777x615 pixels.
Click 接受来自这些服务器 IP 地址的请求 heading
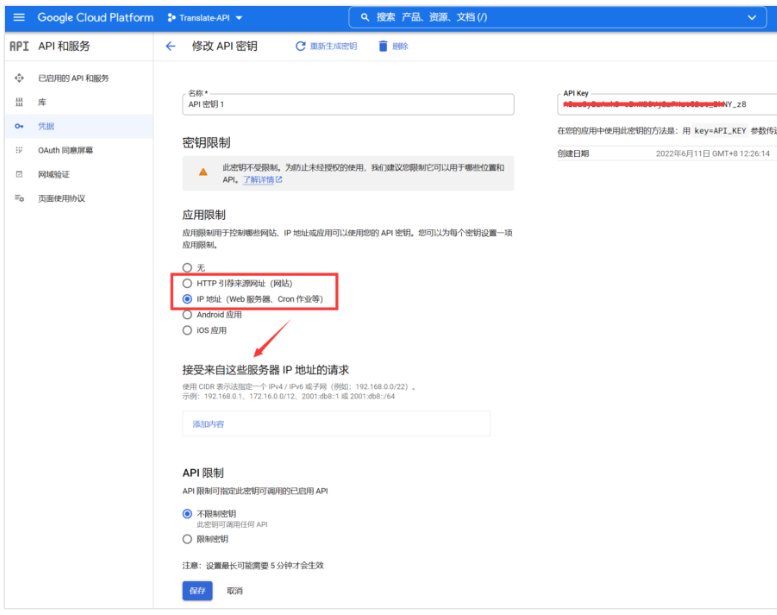[266, 370]
